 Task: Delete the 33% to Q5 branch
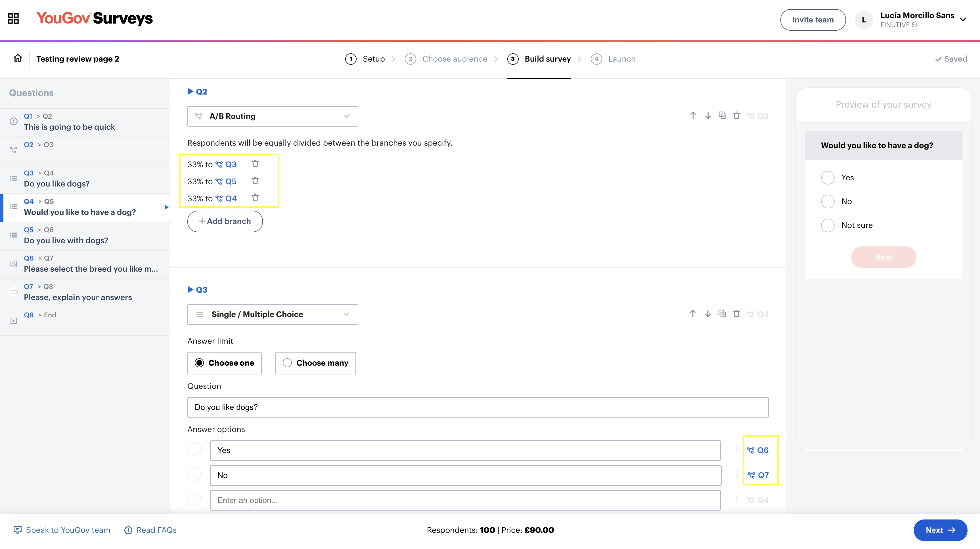click(255, 181)
